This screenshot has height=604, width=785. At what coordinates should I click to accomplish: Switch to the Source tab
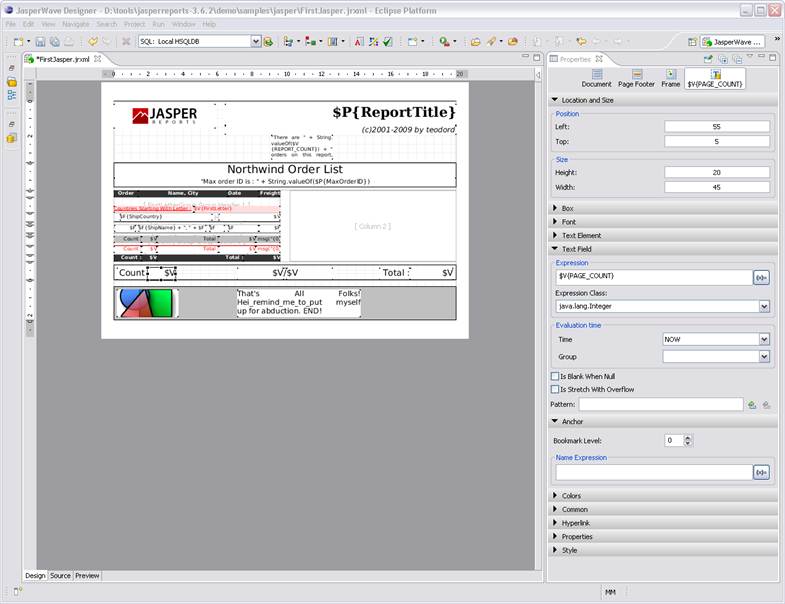coord(60,576)
